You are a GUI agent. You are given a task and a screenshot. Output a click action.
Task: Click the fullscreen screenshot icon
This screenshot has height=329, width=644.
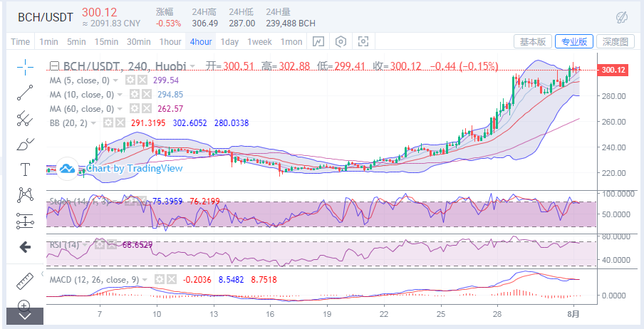pyautogui.click(x=363, y=41)
